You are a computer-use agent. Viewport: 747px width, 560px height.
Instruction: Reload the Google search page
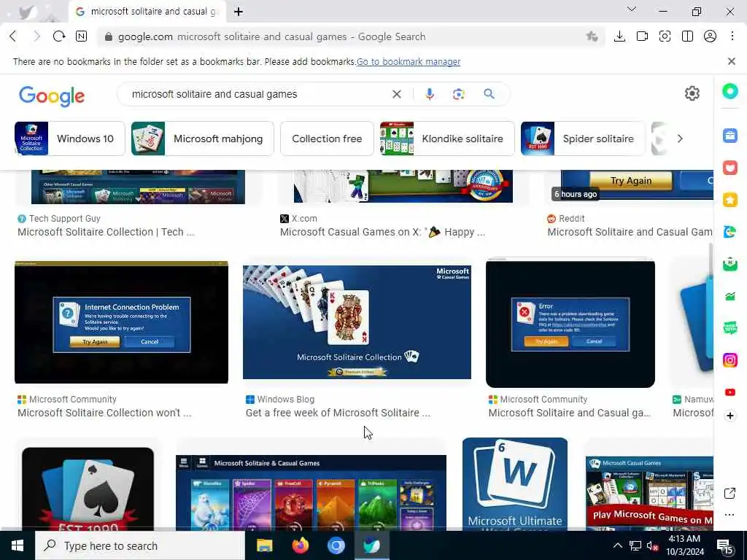click(x=59, y=36)
